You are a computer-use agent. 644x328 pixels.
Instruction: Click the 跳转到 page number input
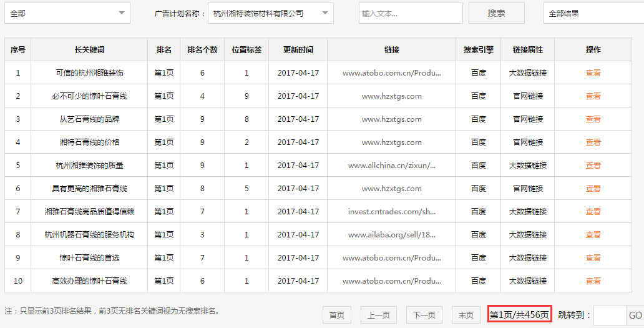(x=610, y=316)
